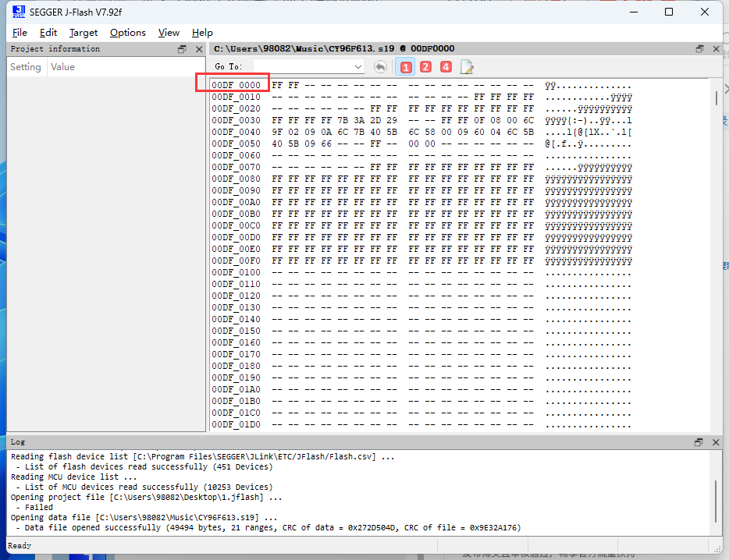
Task: Click the Setting column header
Action: (x=27, y=67)
